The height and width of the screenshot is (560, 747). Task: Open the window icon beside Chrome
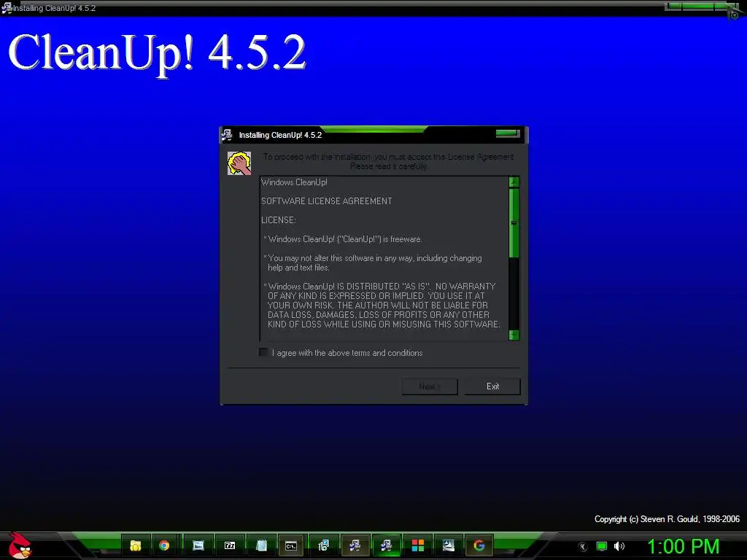point(198,545)
